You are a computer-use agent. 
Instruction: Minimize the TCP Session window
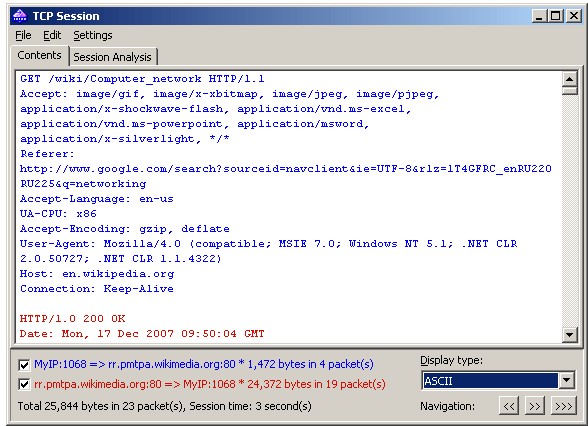coord(540,16)
